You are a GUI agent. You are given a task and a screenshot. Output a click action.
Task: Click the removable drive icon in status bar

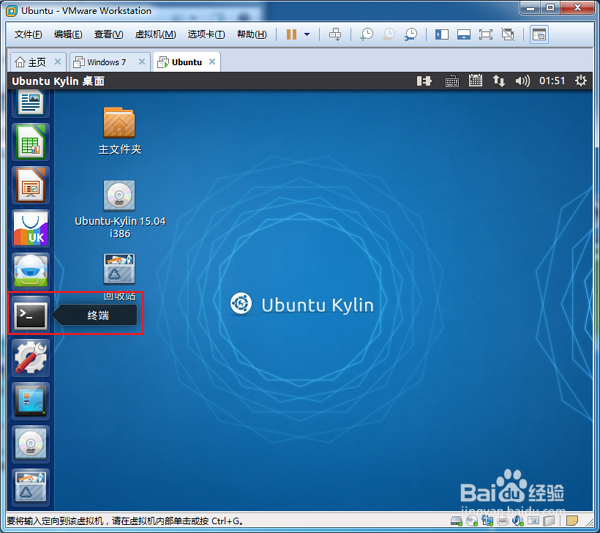pos(549,521)
